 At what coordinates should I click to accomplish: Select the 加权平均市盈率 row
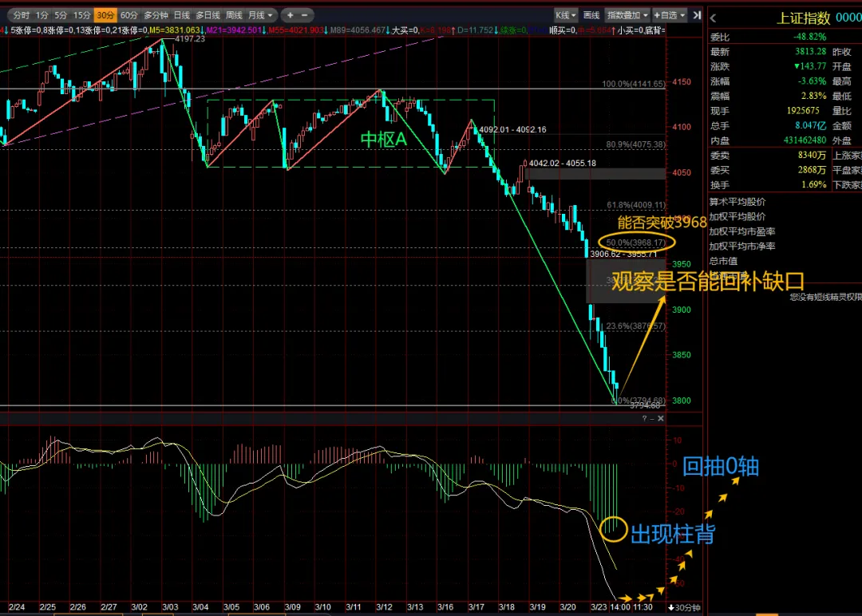tap(742, 232)
